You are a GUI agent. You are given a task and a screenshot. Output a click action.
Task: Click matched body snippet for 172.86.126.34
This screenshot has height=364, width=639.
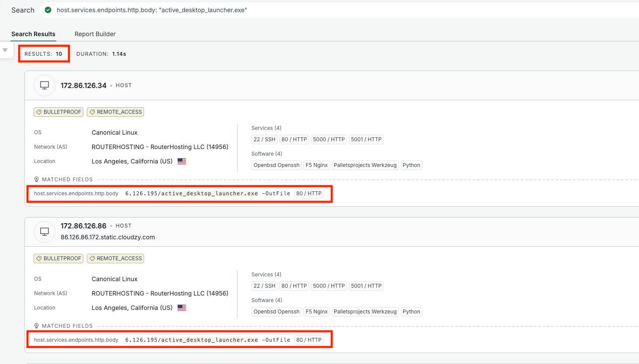tap(208, 194)
